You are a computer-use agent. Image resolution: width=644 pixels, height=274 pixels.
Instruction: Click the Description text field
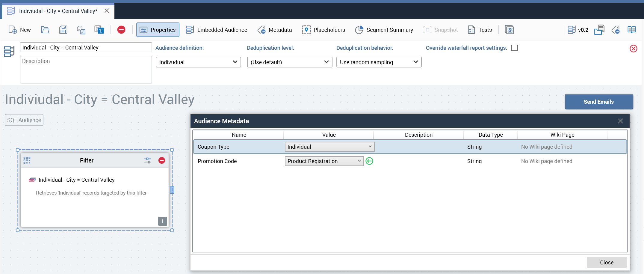coord(86,70)
